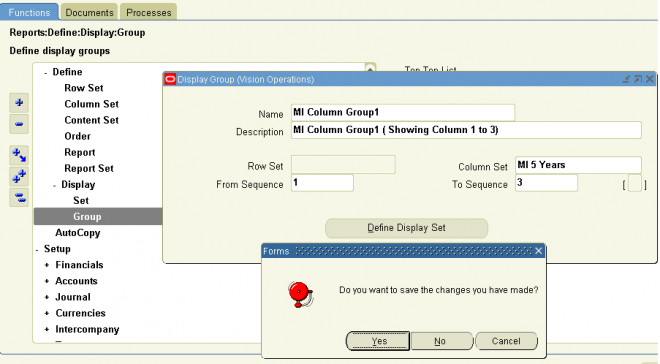Viewport: 660px width, 364px height.
Task: Minimize the Display Group window
Action: [626, 79]
